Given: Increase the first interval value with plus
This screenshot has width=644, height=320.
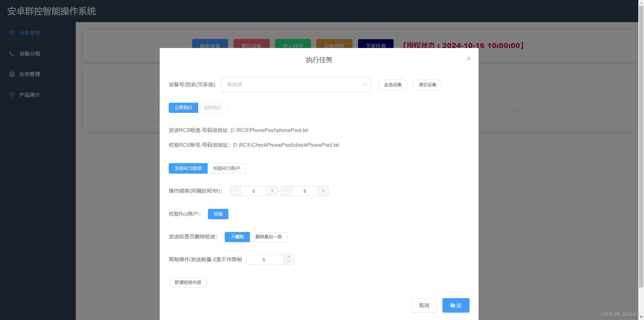Looking at the screenshot, I should (x=272, y=191).
